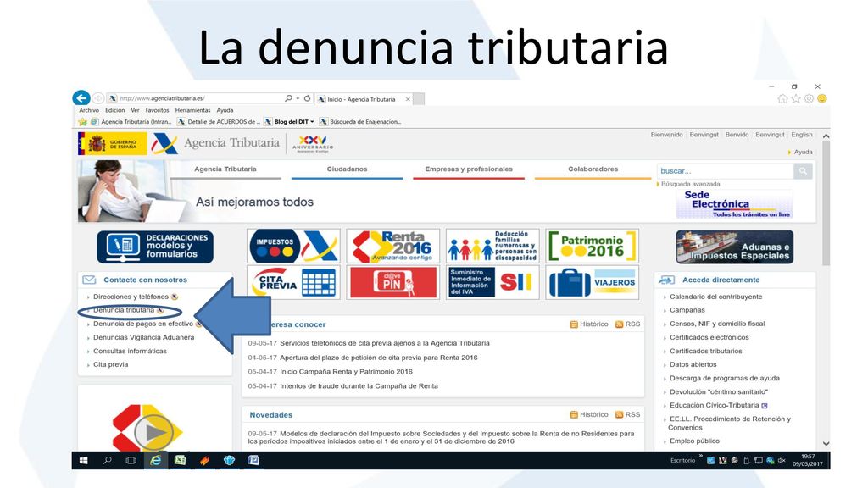868x488 pixels.
Task: Play the Renta video thumbnail
Action: [x=153, y=432]
